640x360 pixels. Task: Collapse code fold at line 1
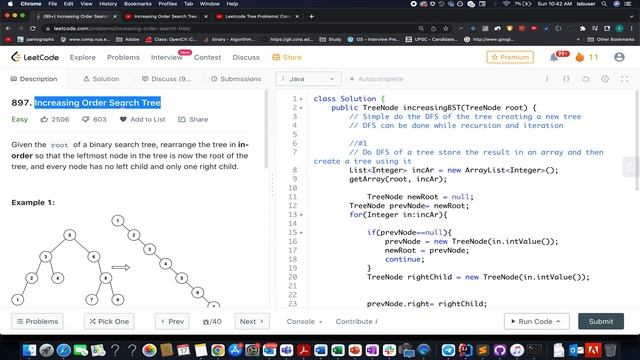tap(301, 99)
